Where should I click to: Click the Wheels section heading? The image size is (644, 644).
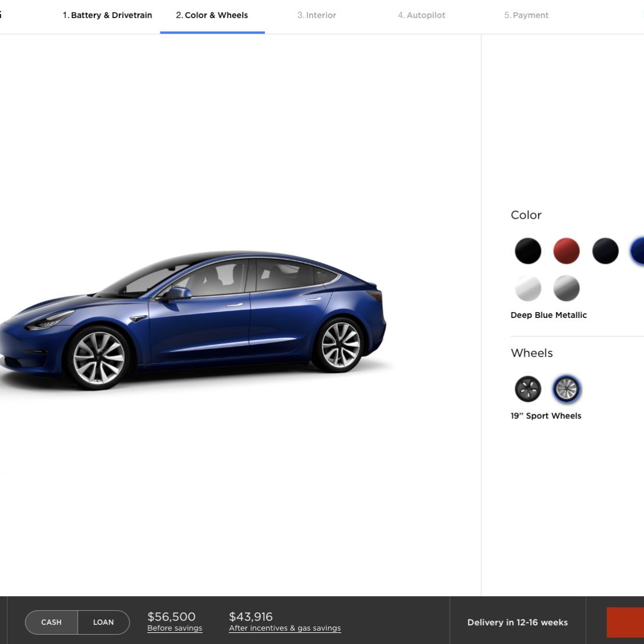click(532, 353)
